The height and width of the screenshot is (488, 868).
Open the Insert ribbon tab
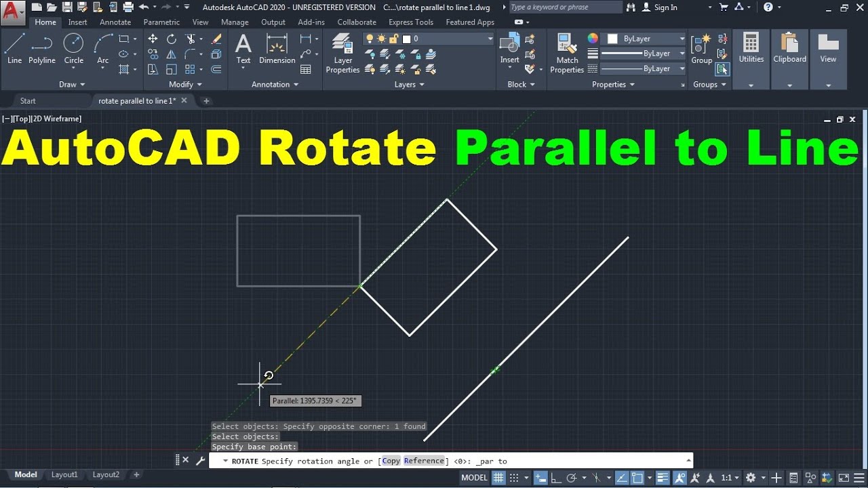coord(77,22)
